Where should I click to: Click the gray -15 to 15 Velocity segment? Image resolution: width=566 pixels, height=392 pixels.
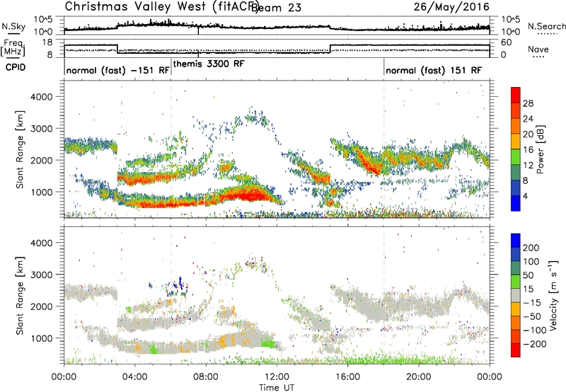pyautogui.click(x=516, y=296)
